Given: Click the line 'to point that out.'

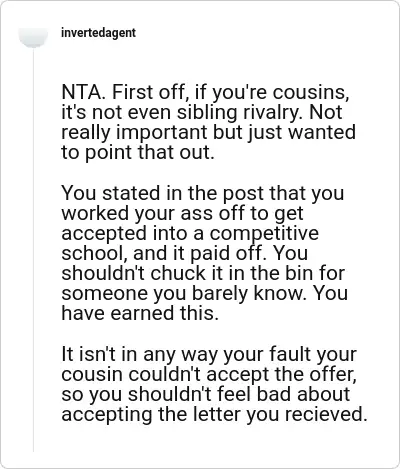Looking at the screenshot, I should pos(137,152).
